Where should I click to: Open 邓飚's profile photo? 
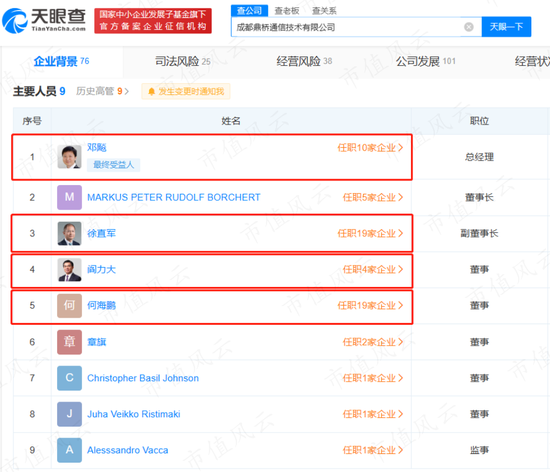point(69,157)
